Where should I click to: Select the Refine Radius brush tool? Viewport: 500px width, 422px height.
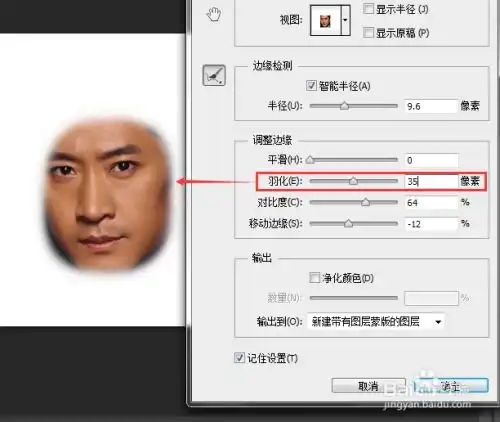point(214,75)
